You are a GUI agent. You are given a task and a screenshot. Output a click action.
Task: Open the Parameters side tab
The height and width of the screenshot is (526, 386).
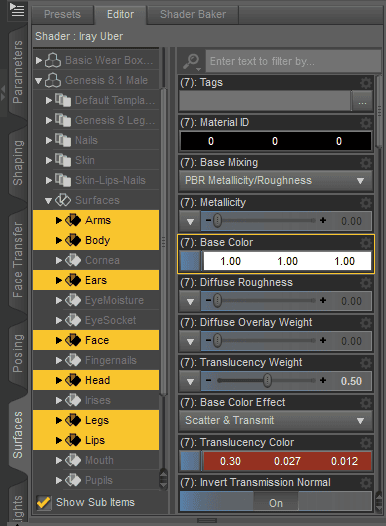(17, 72)
